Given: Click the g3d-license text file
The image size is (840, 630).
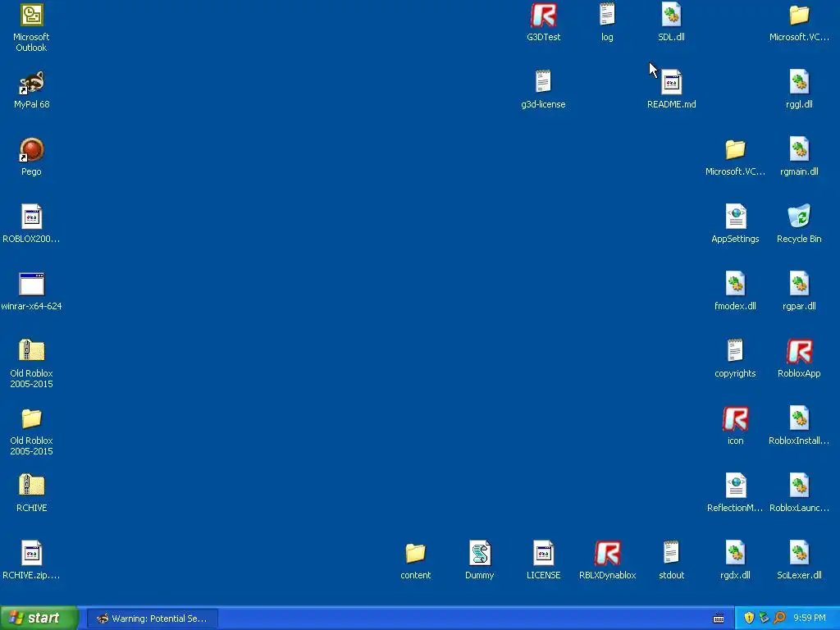Looking at the screenshot, I should [x=543, y=82].
